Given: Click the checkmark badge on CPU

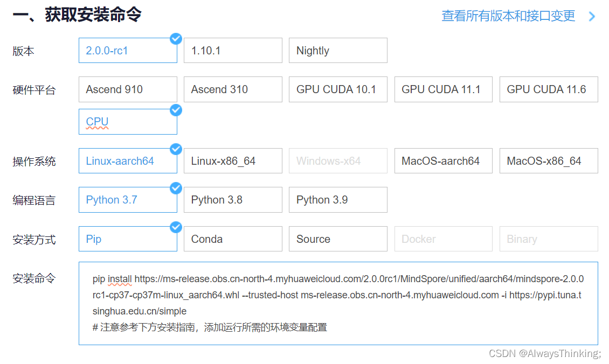Looking at the screenshot, I should pyautogui.click(x=176, y=110).
